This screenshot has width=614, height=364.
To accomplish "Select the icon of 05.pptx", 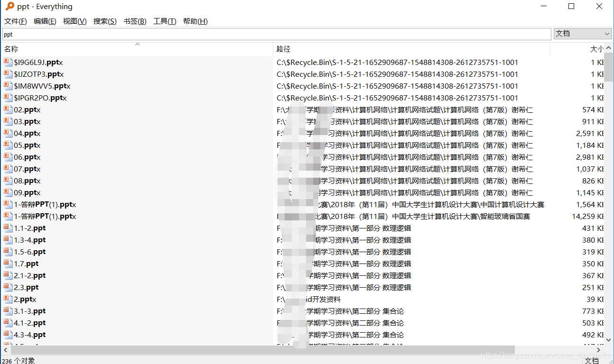I will [x=8, y=145].
